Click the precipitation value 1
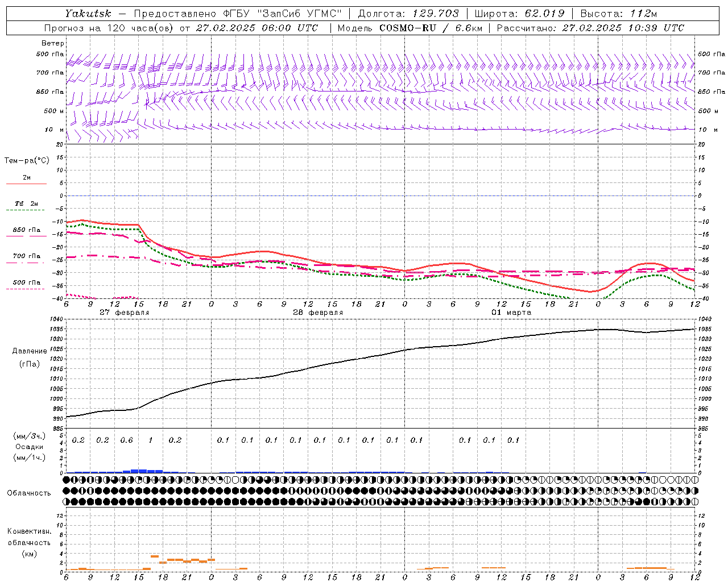The height and width of the screenshot is (582, 728). 151,440
